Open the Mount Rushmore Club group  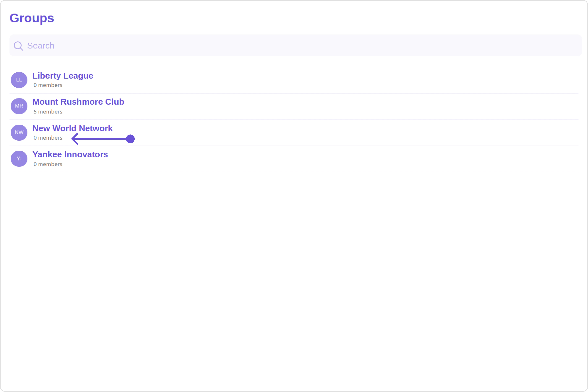(x=78, y=102)
